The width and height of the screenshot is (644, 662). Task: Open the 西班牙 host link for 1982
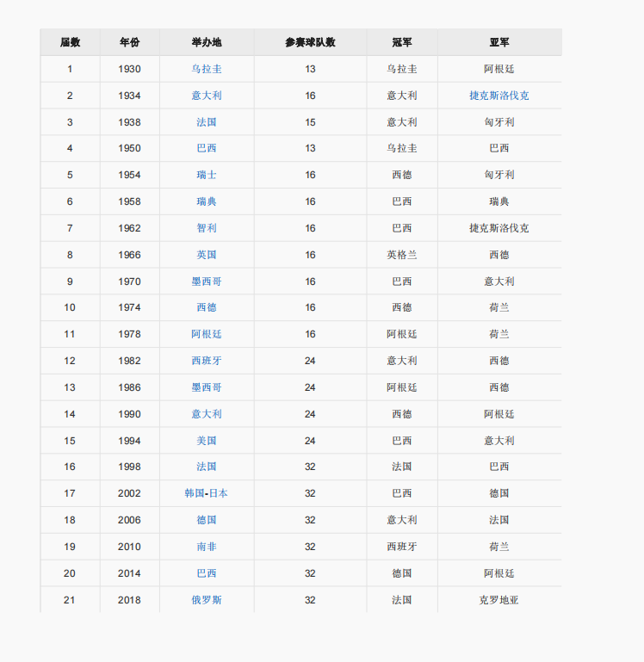point(207,361)
